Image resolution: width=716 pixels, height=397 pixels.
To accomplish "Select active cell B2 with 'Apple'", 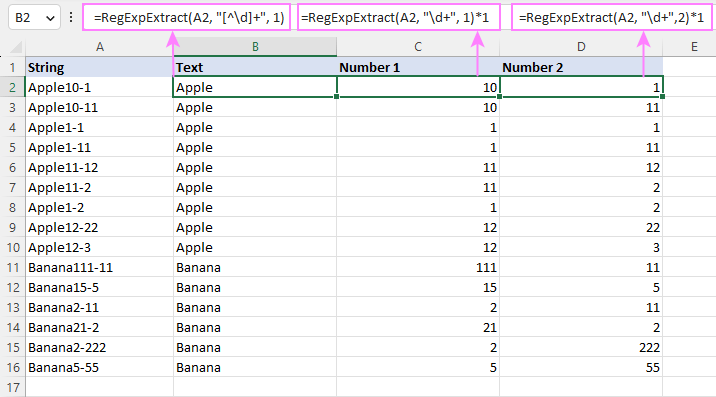I will coord(255,87).
